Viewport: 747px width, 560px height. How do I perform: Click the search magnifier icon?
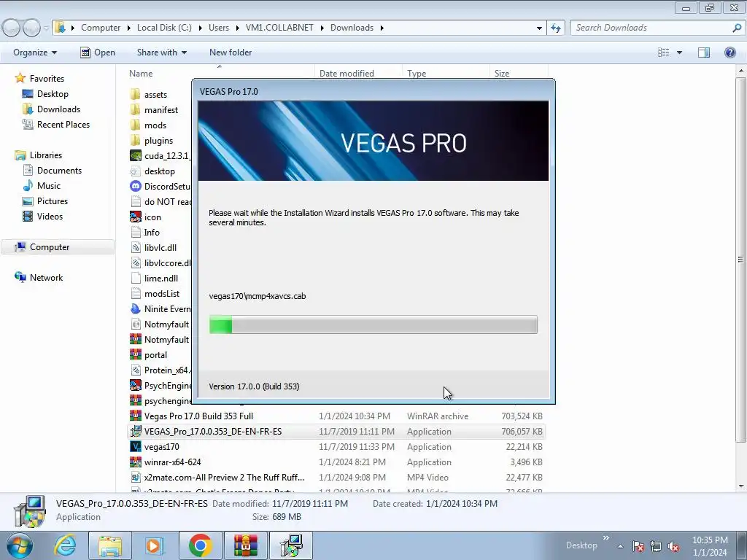pos(737,28)
